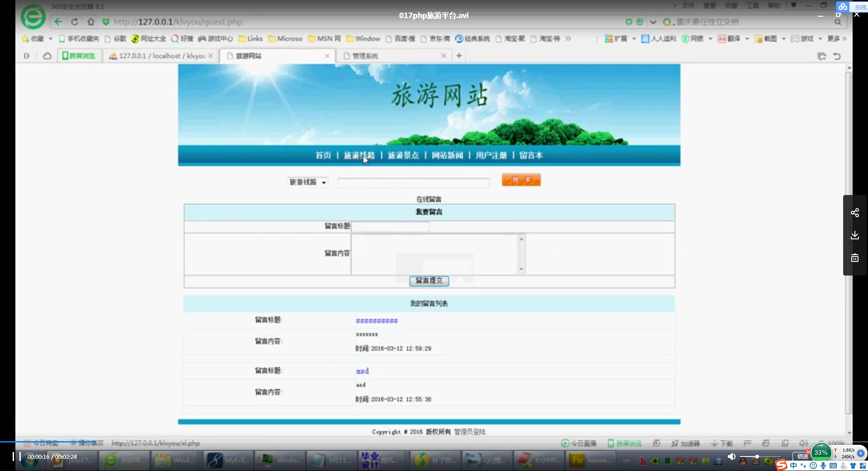Open the Links bookmark folder

(250, 39)
